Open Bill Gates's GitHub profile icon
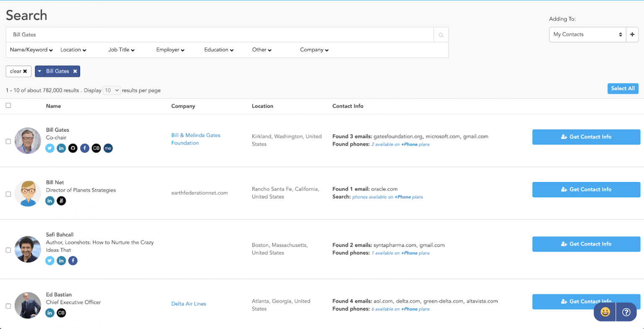644x329 pixels. click(73, 148)
